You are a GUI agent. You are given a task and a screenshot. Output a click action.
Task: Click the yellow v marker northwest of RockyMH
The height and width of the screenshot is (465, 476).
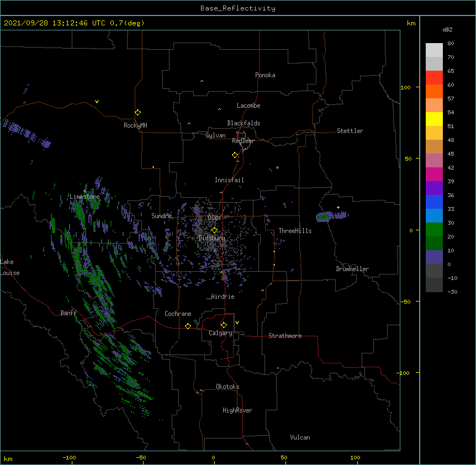(x=97, y=102)
